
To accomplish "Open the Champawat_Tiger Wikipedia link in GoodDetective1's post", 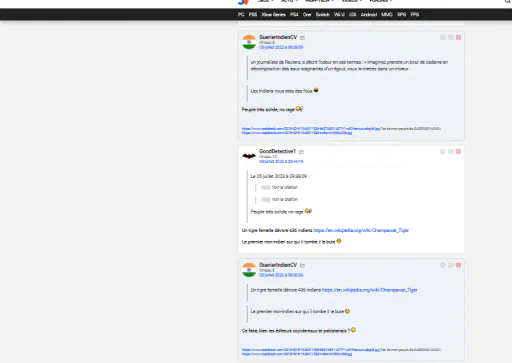I will pyautogui.click(x=361, y=230).
